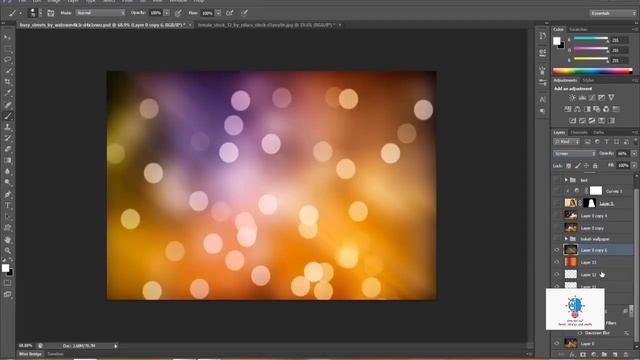Viewport: 640px width, 360px height.
Task: Open the Mini Bridge tab
Action: tap(30, 354)
